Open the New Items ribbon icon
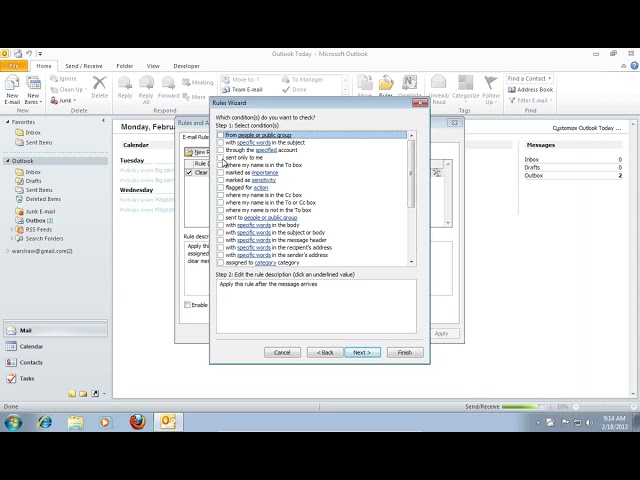Viewport: 640px width, 480px height. [33, 90]
